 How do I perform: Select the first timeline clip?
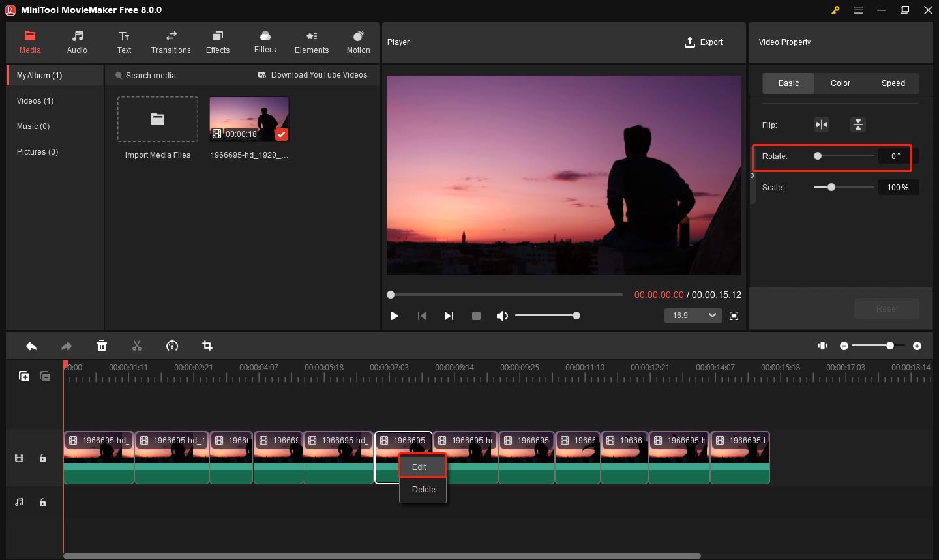pos(98,458)
